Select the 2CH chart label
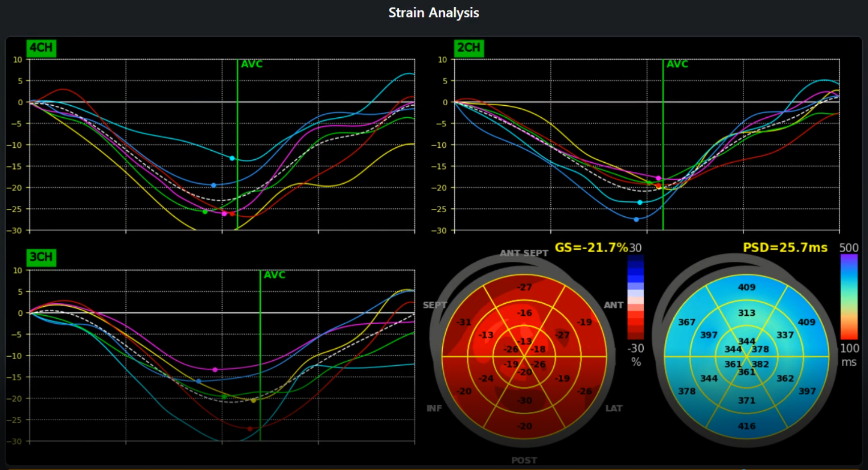 coord(468,48)
